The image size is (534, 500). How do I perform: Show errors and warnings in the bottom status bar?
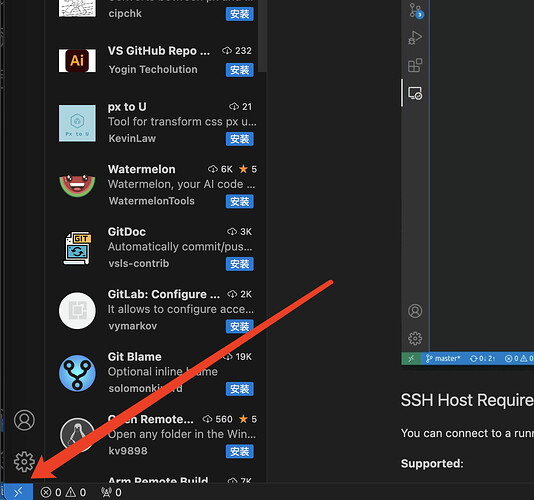[x=63, y=492]
